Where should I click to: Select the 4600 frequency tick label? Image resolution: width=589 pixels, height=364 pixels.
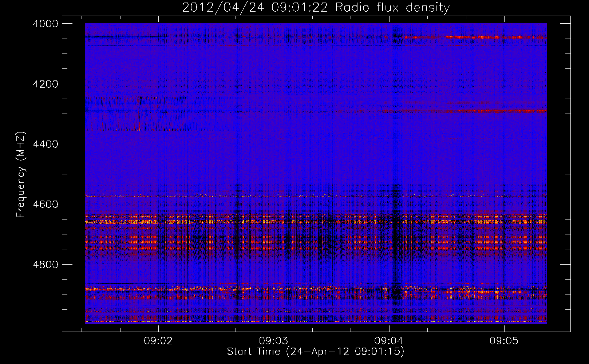coord(46,204)
